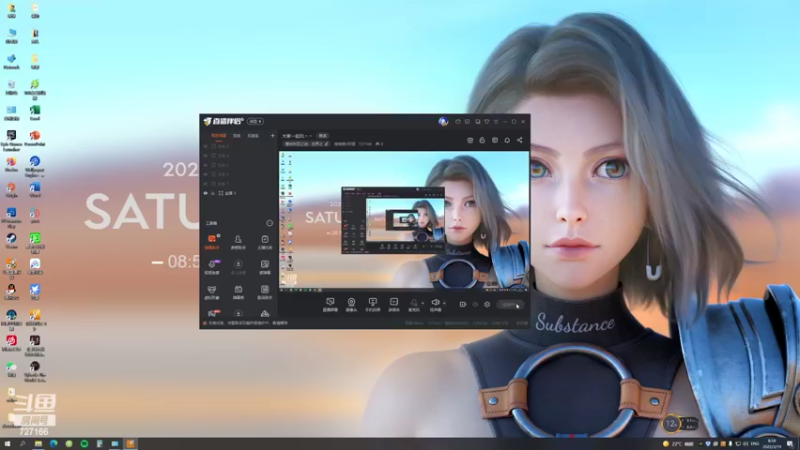Click the microphone icon in bottom toolbar

click(414, 305)
